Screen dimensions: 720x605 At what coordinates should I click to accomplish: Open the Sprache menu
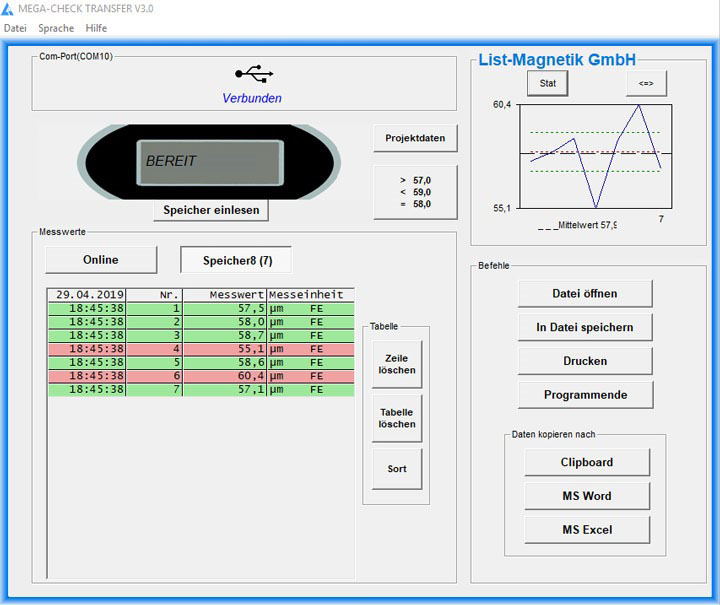tap(56, 28)
